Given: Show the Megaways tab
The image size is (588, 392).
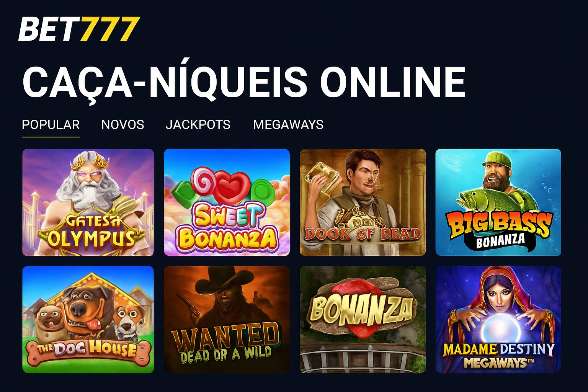Looking at the screenshot, I should pos(288,125).
